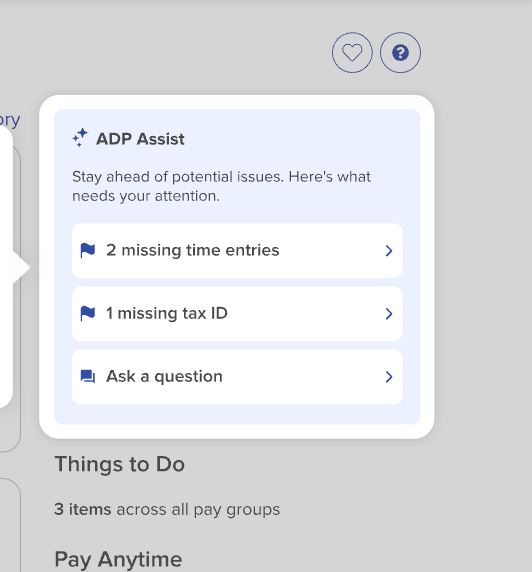The height and width of the screenshot is (572, 532).
Task: Click the flag icon beside missing time entries
Action: pos(88,250)
